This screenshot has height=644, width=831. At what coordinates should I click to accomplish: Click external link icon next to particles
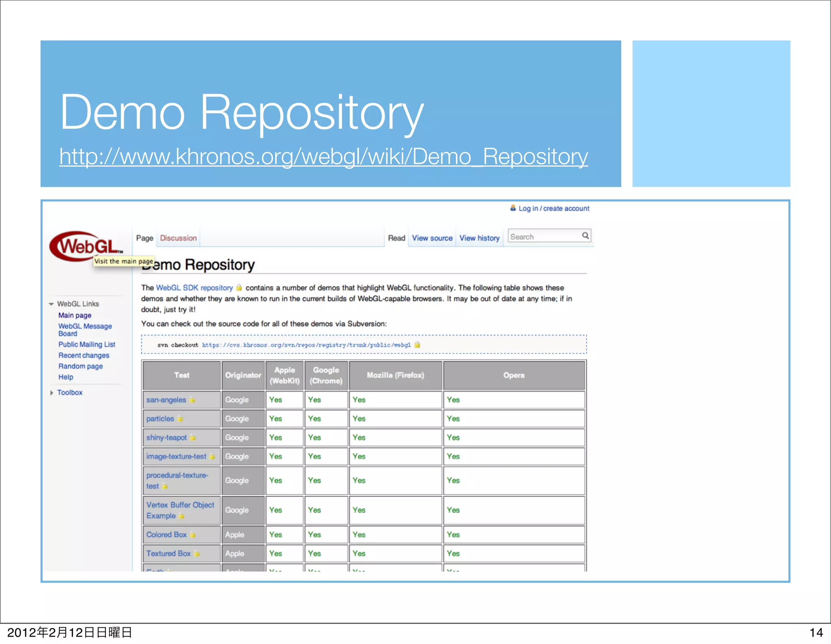point(180,419)
